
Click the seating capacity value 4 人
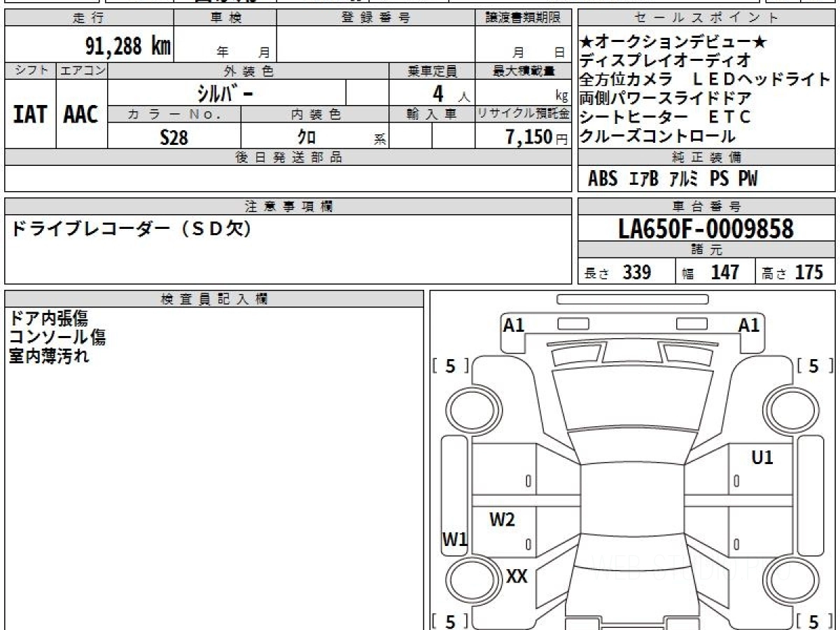[x=450, y=92]
